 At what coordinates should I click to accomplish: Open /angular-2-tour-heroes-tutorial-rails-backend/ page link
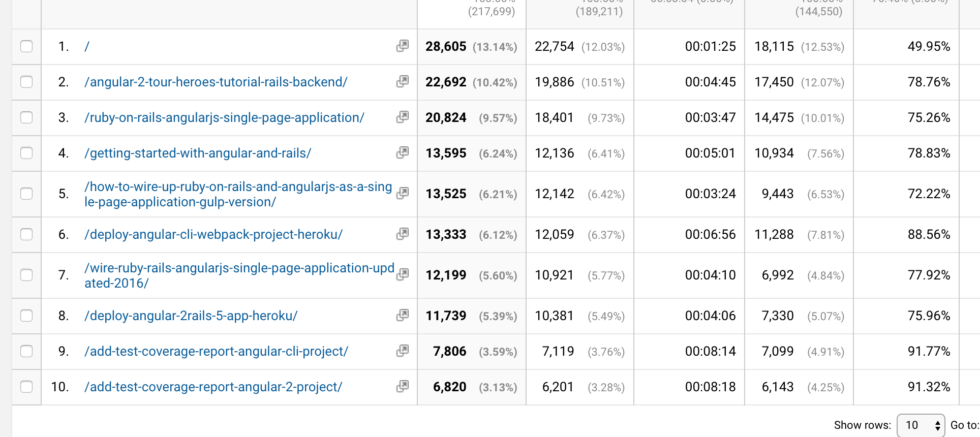pyautogui.click(x=216, y=82)
